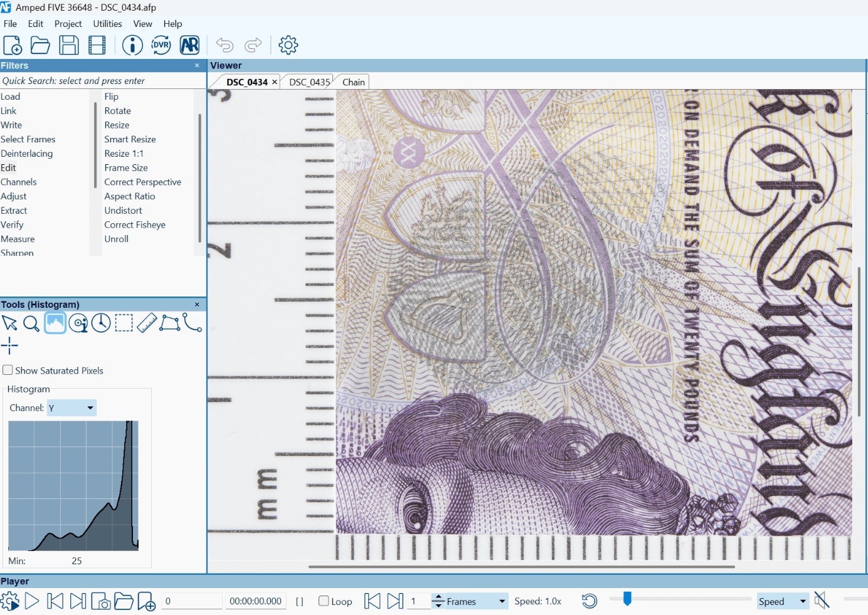Choose the Correct Perspective filter
Screen dimensions: 868x615
pos(142,182)
